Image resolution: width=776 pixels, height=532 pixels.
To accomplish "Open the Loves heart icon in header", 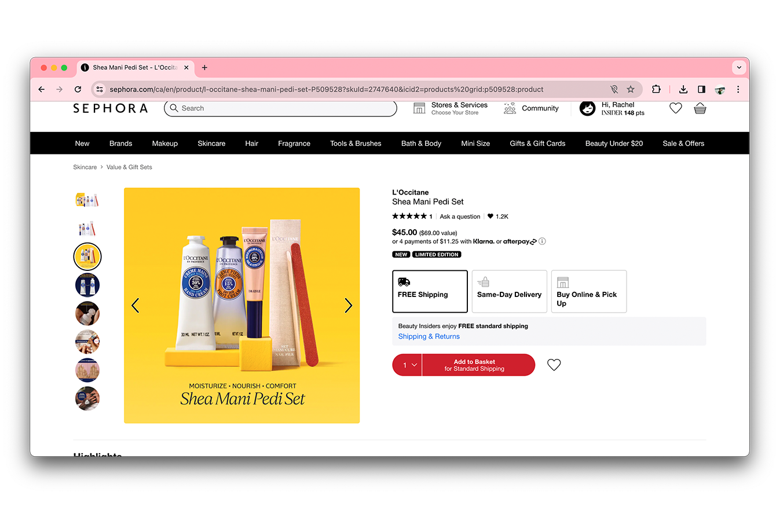I will coord(675,108).
